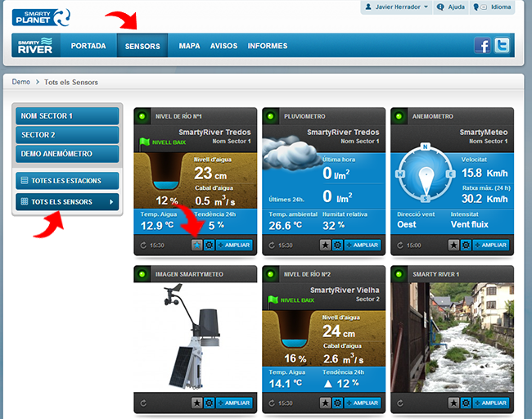The height and width of the screenshot is (419, 532).
Task: Switch to the Mapa tab
Action: 189,46
